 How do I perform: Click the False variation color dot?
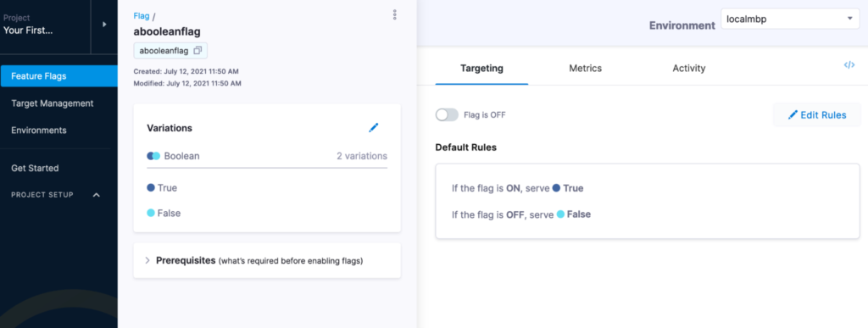[x=151, y=213]
